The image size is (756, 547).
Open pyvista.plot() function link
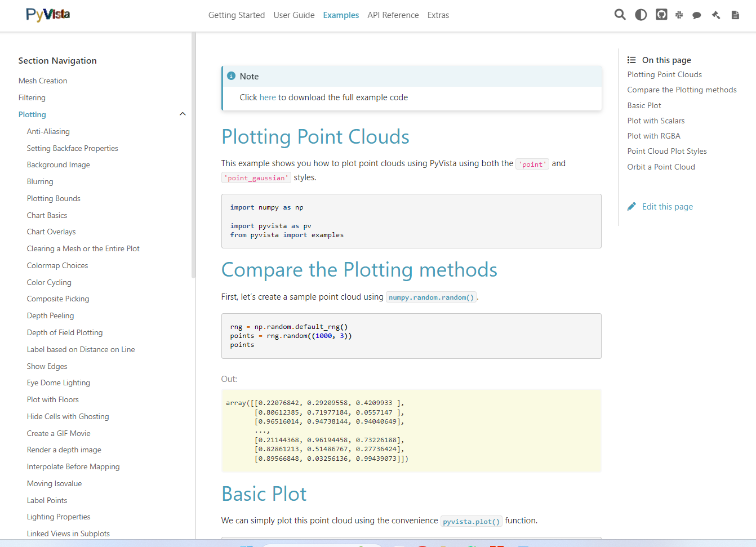tap(471, 522)
